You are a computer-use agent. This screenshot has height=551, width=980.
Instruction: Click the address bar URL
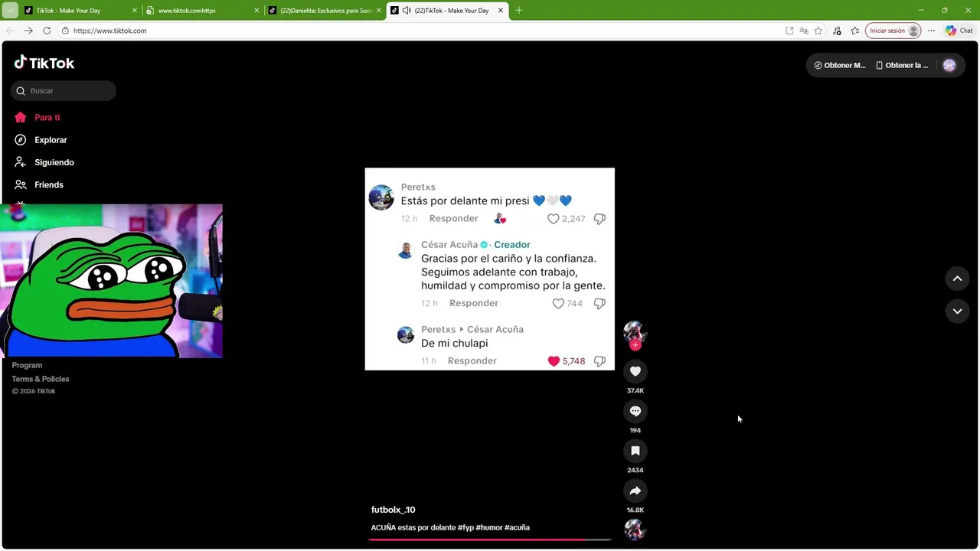[109, 31]
